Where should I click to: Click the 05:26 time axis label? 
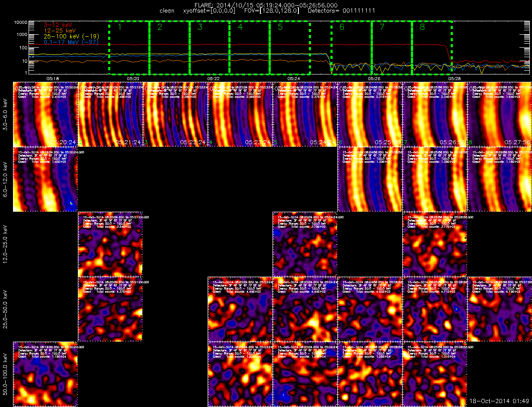click(x=374, y=79)
